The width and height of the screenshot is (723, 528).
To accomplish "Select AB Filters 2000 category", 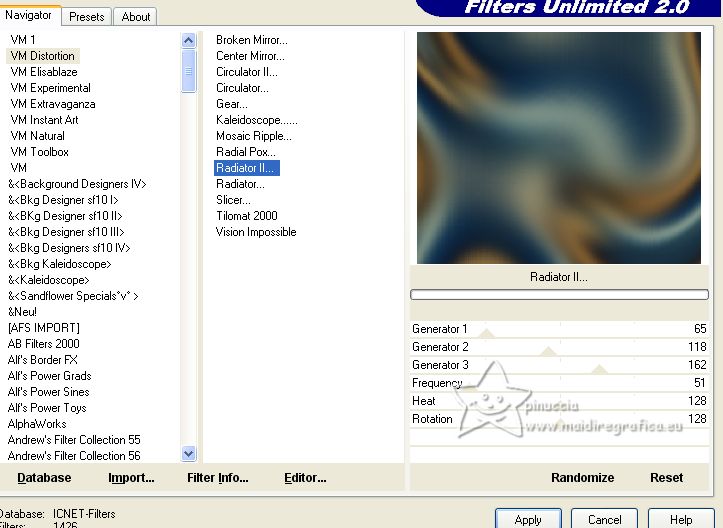I will coord(43,344).
